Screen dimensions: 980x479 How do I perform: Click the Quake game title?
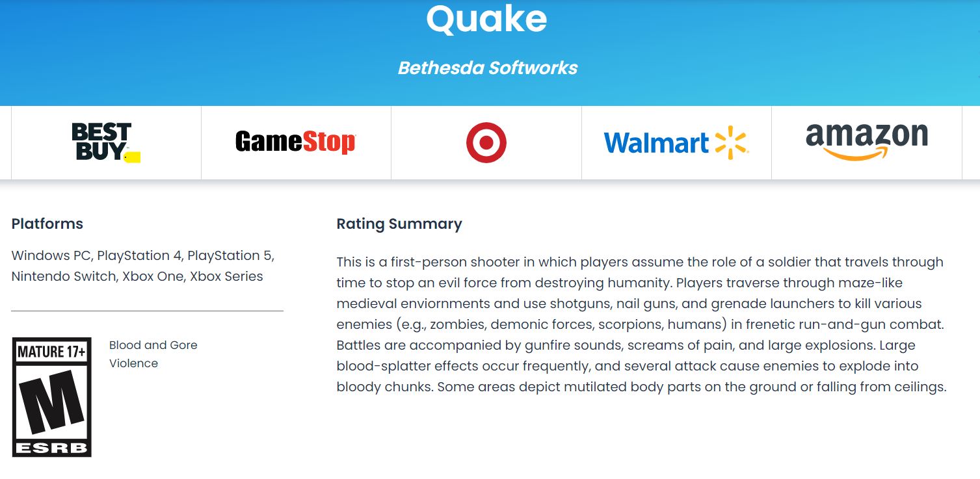pos(486,18)
